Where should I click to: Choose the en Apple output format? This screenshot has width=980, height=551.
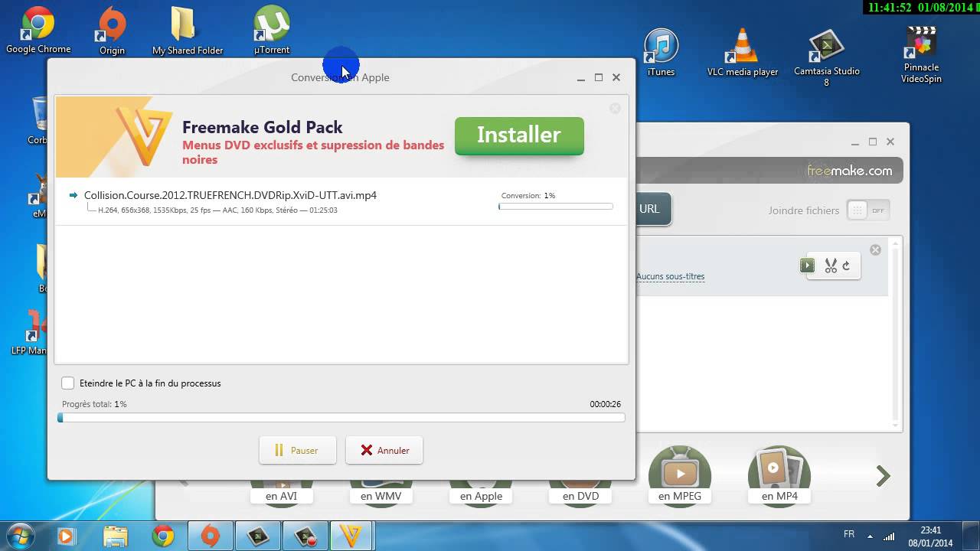(x=481, y=496)
